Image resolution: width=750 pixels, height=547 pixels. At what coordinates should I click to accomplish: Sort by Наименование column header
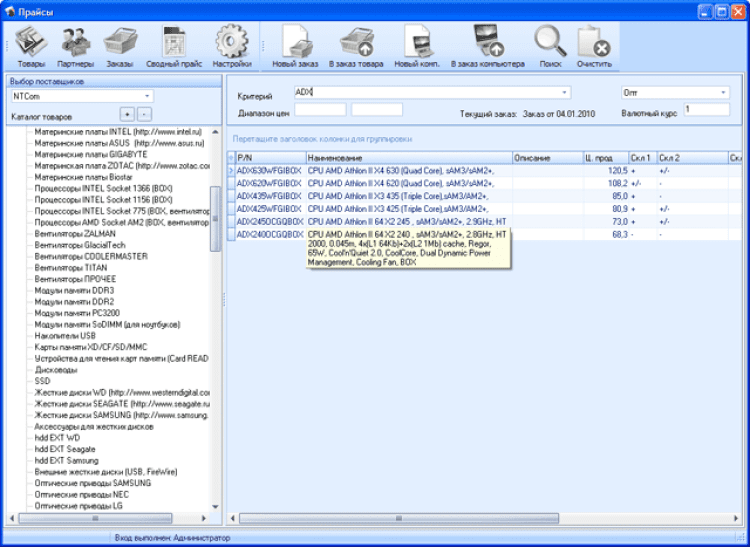tap(409, 158)
